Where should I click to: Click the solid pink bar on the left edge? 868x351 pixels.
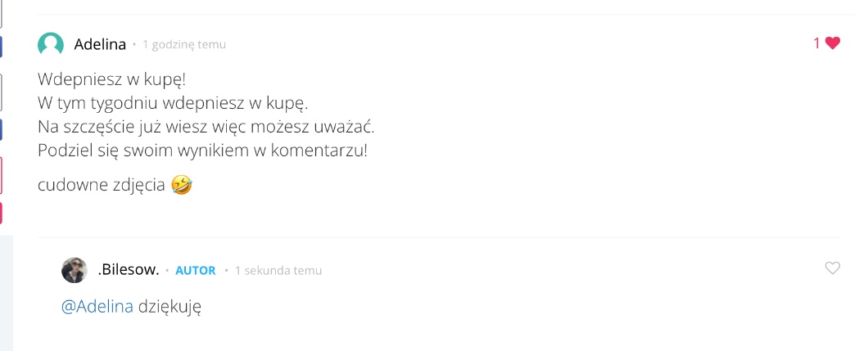pyautogui.click(x=1, y=213)
